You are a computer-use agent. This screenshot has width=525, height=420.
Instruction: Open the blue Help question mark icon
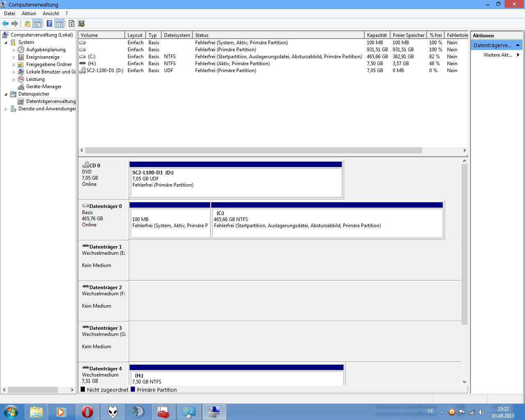(x=49, y=23)
